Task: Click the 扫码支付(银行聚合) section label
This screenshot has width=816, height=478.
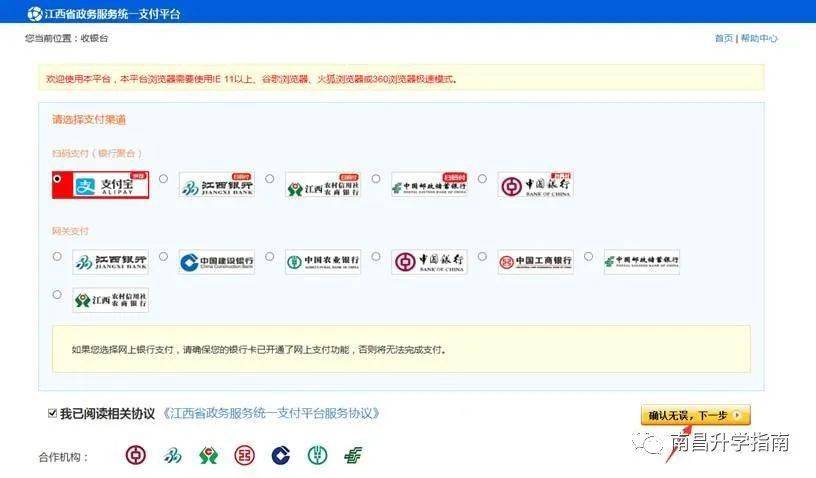Action: point(97,153)
